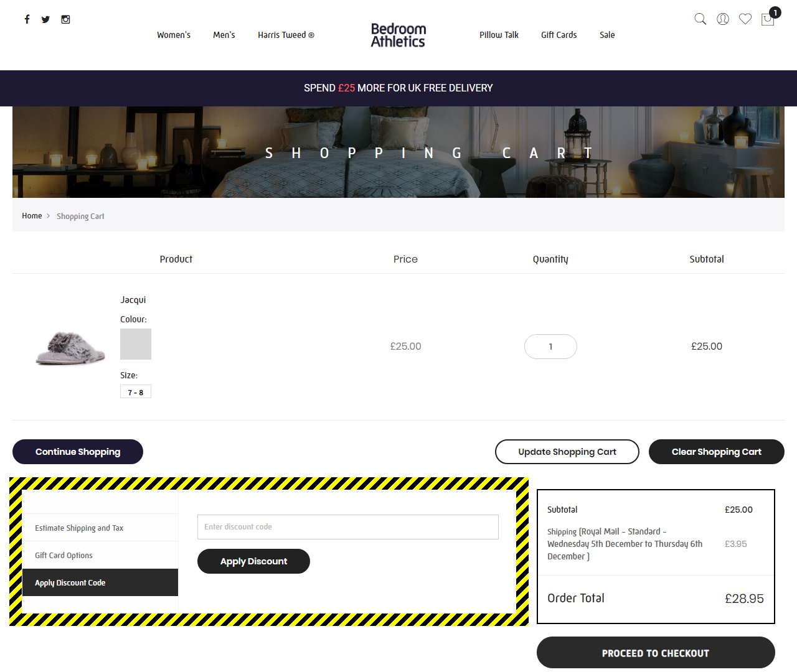Open the Men's menu
The image size is (797, 672).
click(x=224, y=35)
